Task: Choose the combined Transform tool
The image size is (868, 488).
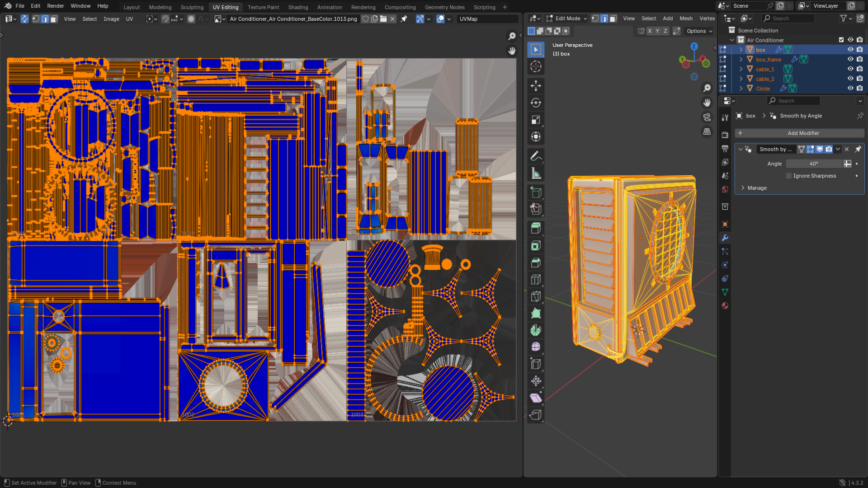Action: pos(536,137)
